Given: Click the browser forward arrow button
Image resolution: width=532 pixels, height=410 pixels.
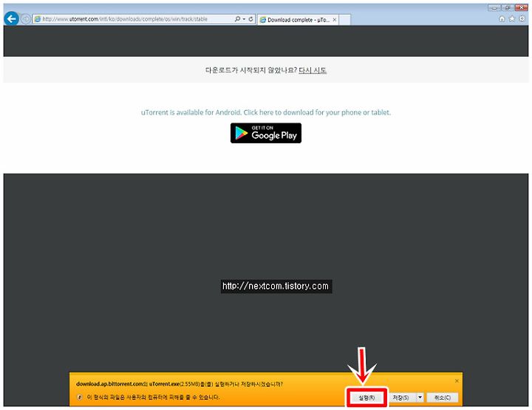Looking at the screenshot, I should tap(25, 19).
